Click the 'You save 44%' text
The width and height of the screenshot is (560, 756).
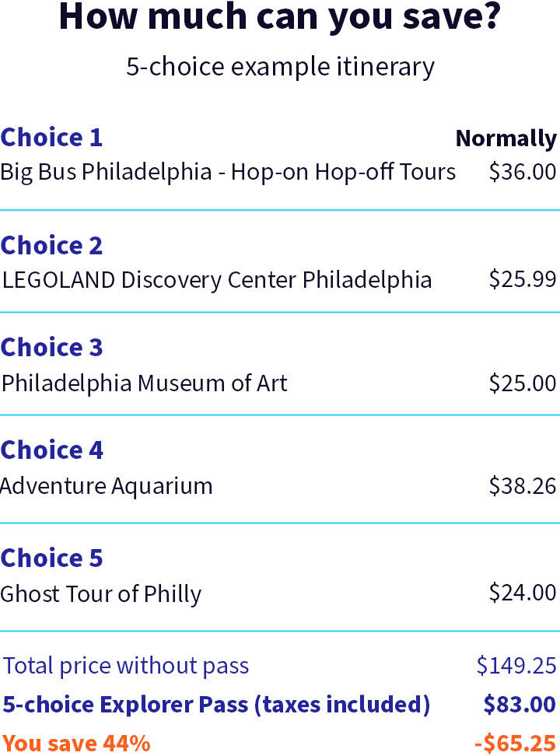(x=76, y=744)
